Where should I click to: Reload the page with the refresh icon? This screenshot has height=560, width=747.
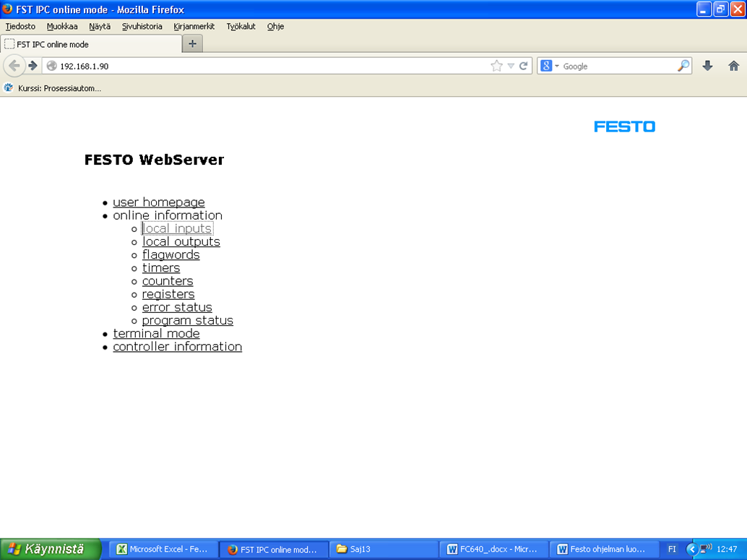[524, 66]
